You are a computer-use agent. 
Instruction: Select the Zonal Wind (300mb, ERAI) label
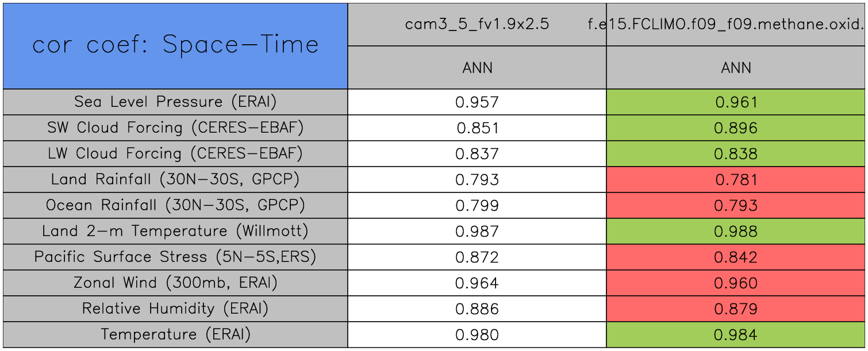point(175,283)
